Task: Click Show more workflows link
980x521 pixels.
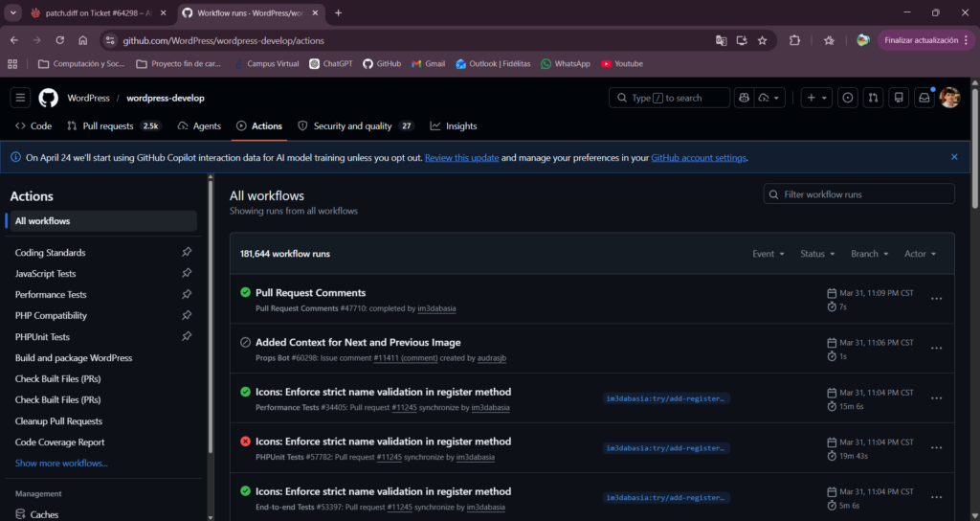Action: coord(61,463)
